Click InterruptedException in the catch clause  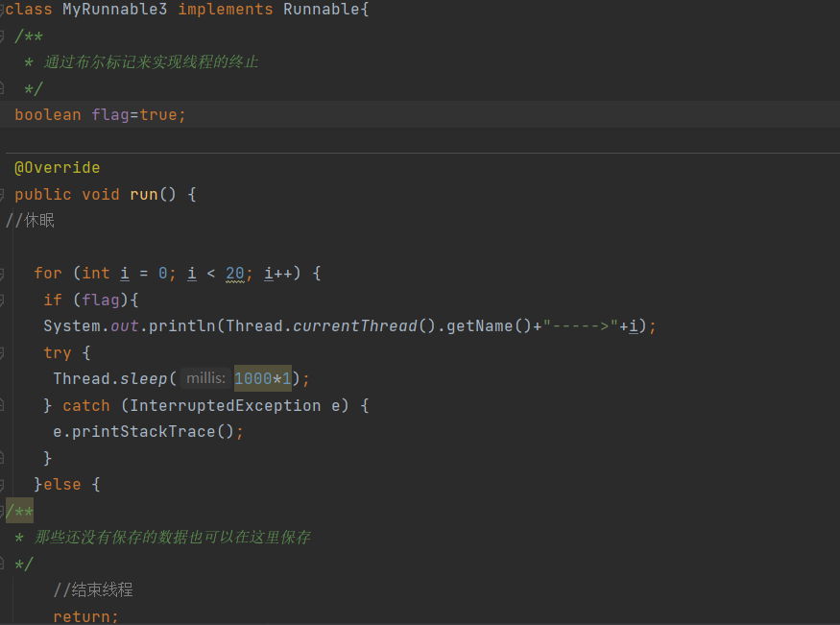tap(225, 405)
